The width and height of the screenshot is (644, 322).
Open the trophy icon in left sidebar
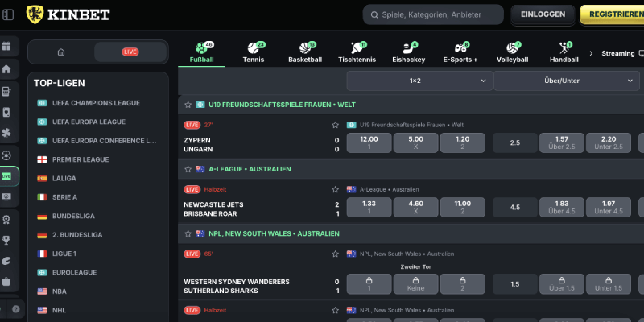(6, 240)
